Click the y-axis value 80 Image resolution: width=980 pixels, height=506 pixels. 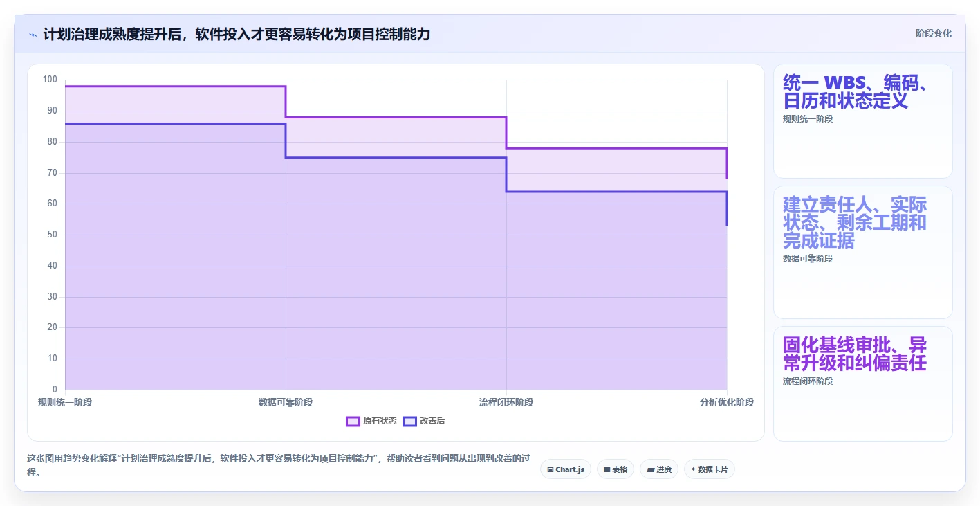[52, 142]
